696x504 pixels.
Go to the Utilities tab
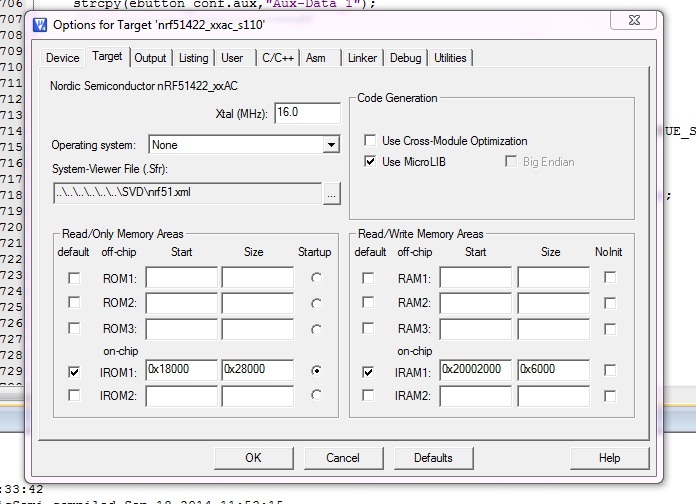pyautogui.click(x=450, y=58)
